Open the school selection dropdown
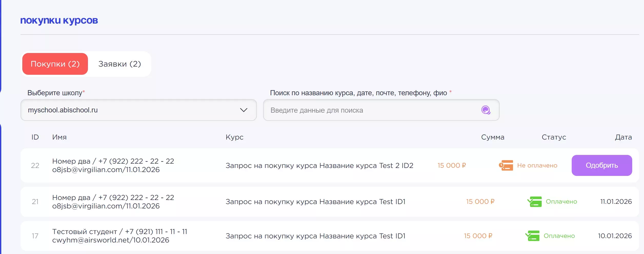The image size is (644, 254). pyautogui.click(x=138, y=110)
